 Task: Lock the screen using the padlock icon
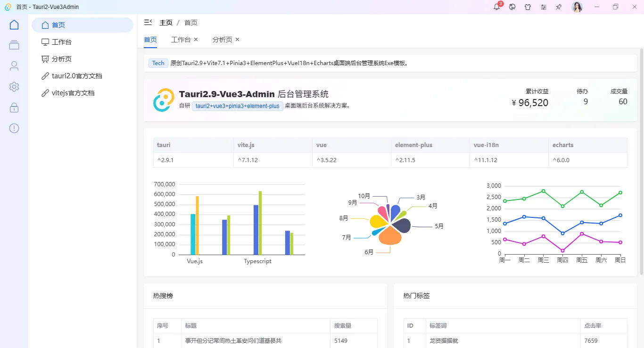(14, 108)
